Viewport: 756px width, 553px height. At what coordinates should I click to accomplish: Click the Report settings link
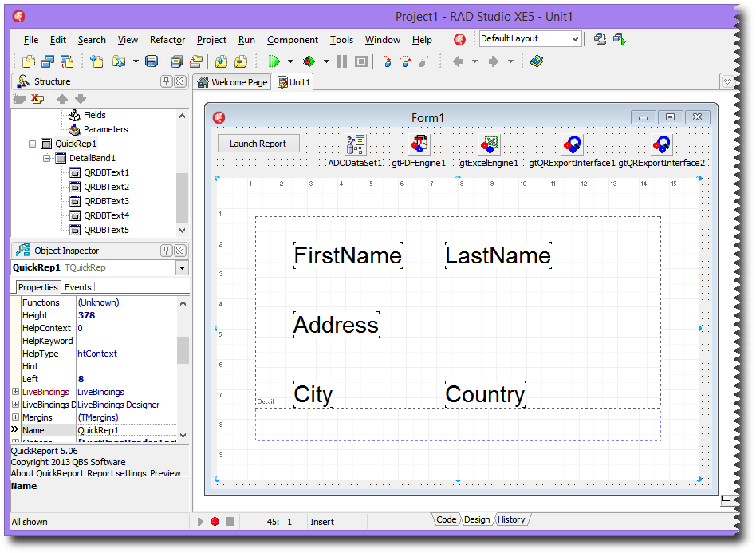[x=116, y=473]
